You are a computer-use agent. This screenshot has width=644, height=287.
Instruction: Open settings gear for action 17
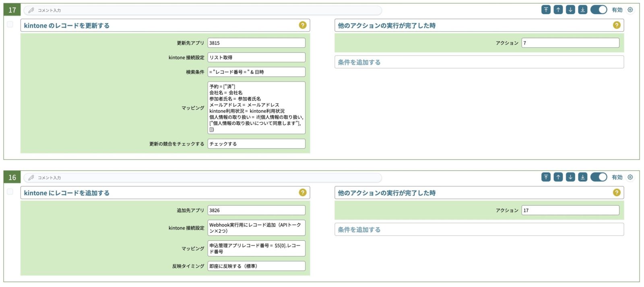click(x=630, y=10)
